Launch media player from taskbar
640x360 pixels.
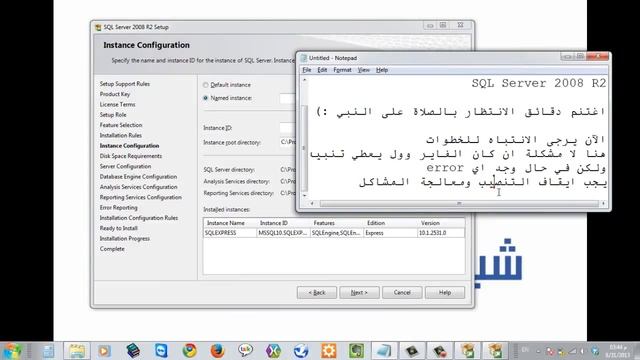coord(104,351)
